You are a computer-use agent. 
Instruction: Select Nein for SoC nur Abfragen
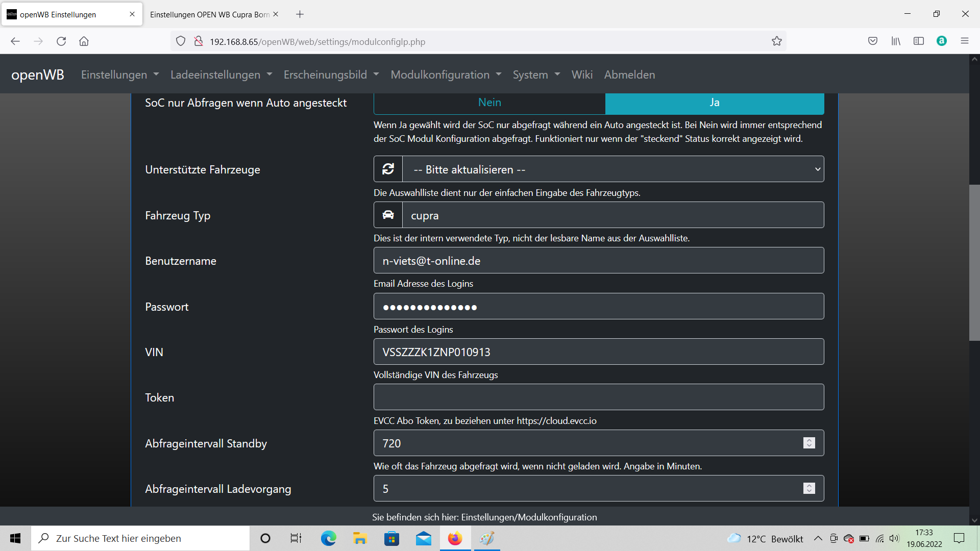tap(489, 103)
